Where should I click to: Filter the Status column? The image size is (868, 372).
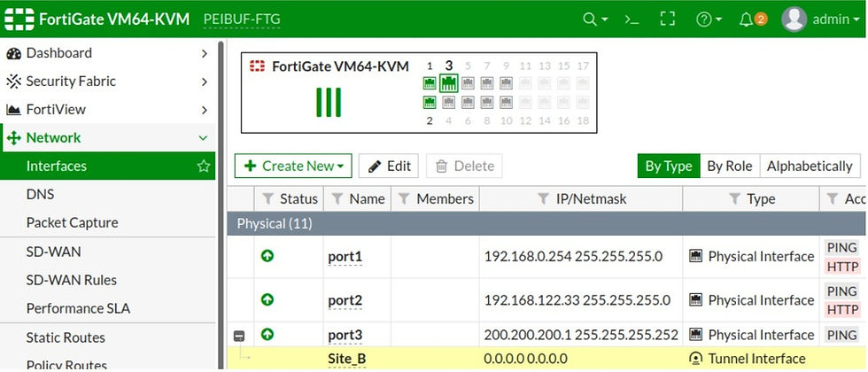click(267, 198)
